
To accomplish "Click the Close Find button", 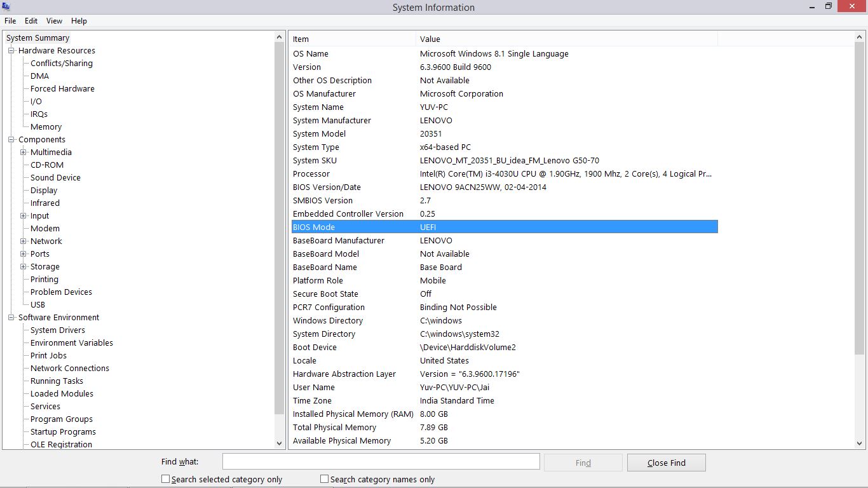I will pyautogui.click(x=666, y=463).
